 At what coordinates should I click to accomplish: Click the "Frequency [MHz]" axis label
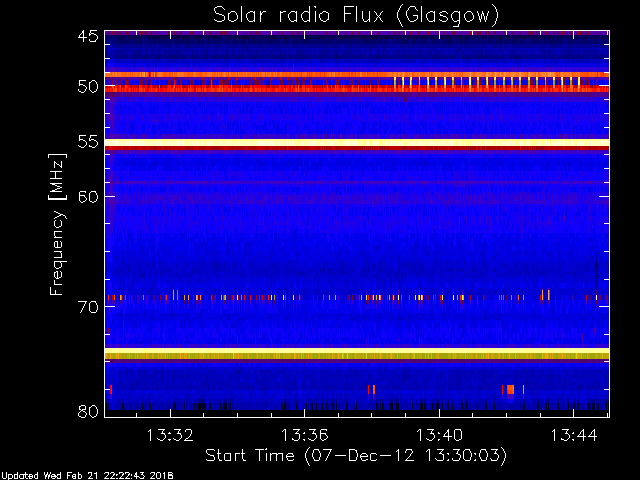click(x=57, y=224)
